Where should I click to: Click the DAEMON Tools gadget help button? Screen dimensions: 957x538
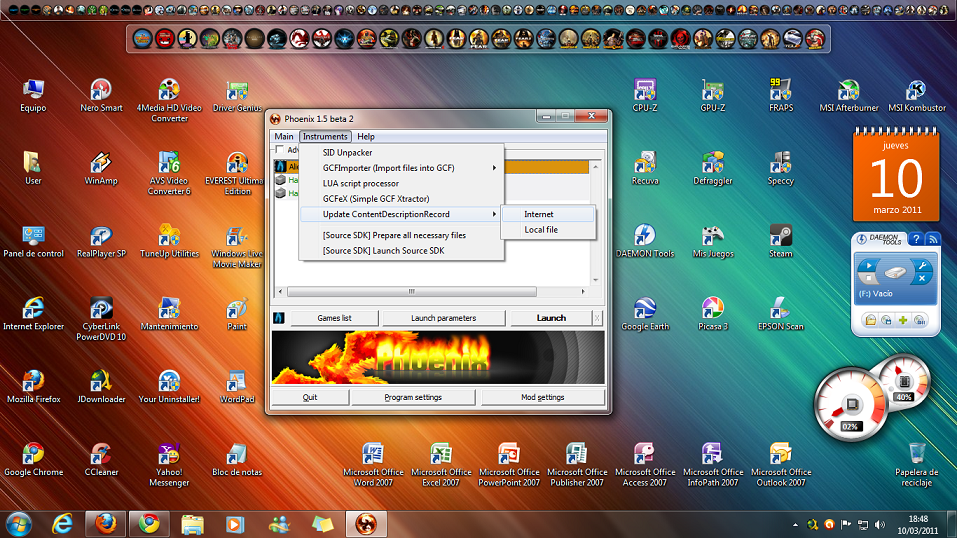click(915, 239)
